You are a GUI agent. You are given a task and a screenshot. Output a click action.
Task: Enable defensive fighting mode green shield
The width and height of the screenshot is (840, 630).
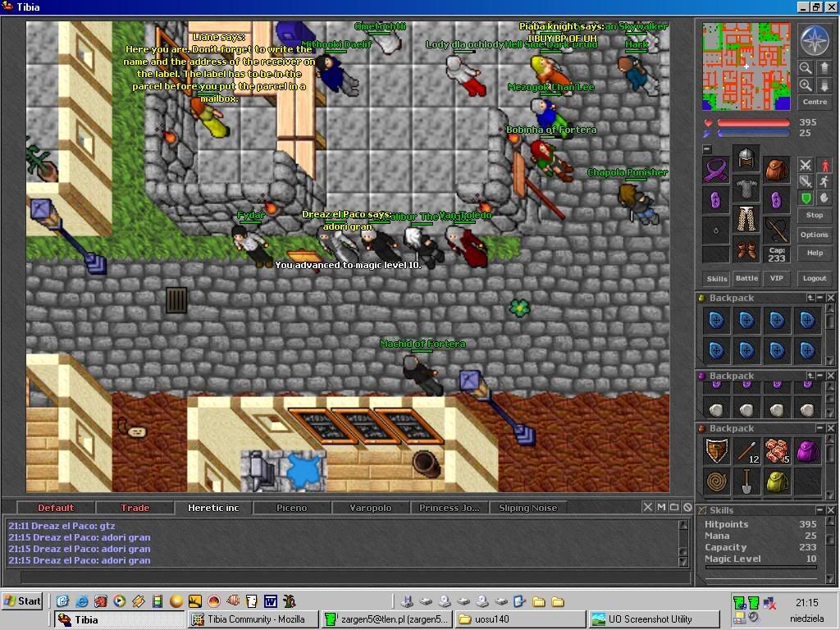pyautogui.click(x=806, y=199)
